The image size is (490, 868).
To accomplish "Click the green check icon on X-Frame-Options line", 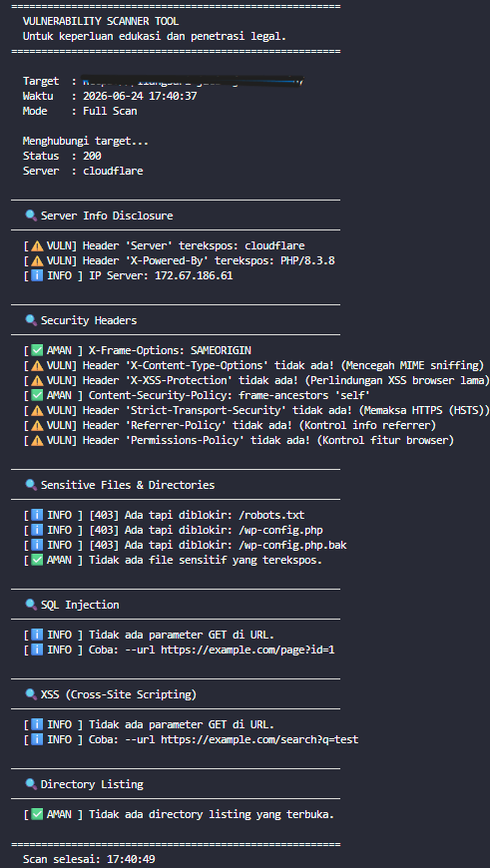I will [x=37, y=350].
